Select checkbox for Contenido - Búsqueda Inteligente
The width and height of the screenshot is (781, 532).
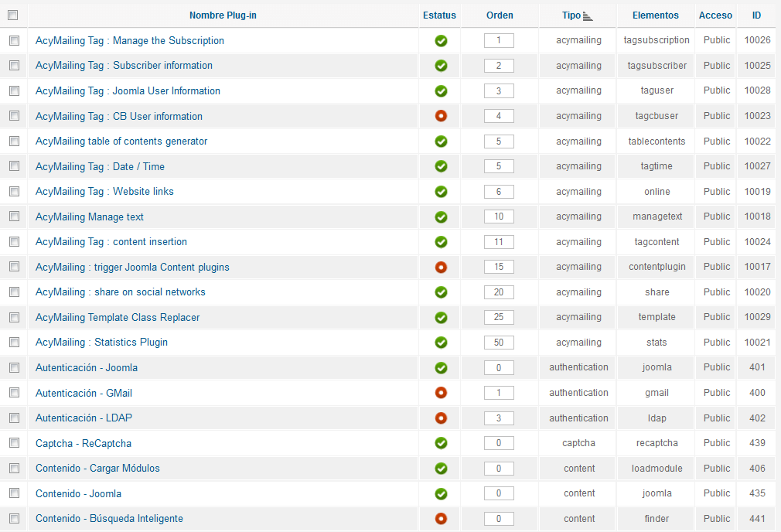15,519
